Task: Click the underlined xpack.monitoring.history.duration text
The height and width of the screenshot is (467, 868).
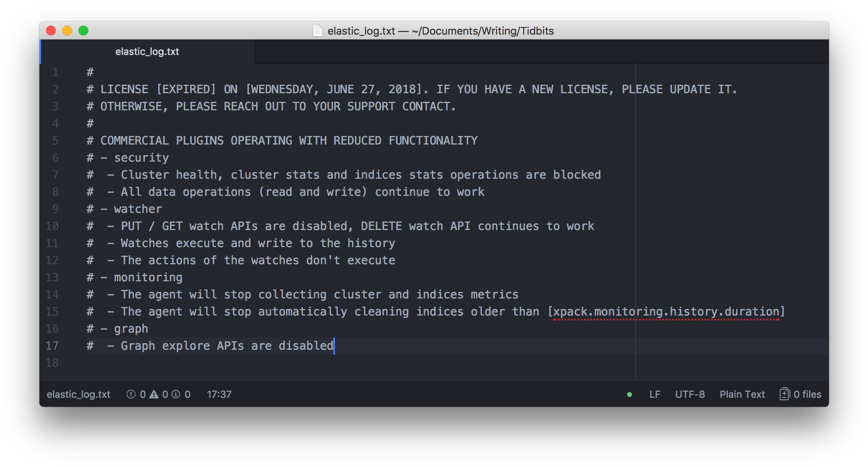Action: pos(666,311)
